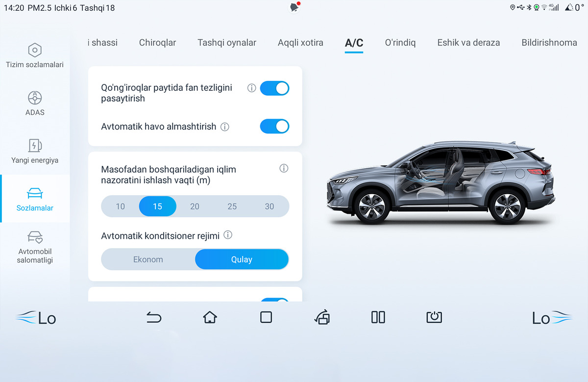
Task: Tap the split-screen icon in bottom bar
Action: tap(378, 317)
